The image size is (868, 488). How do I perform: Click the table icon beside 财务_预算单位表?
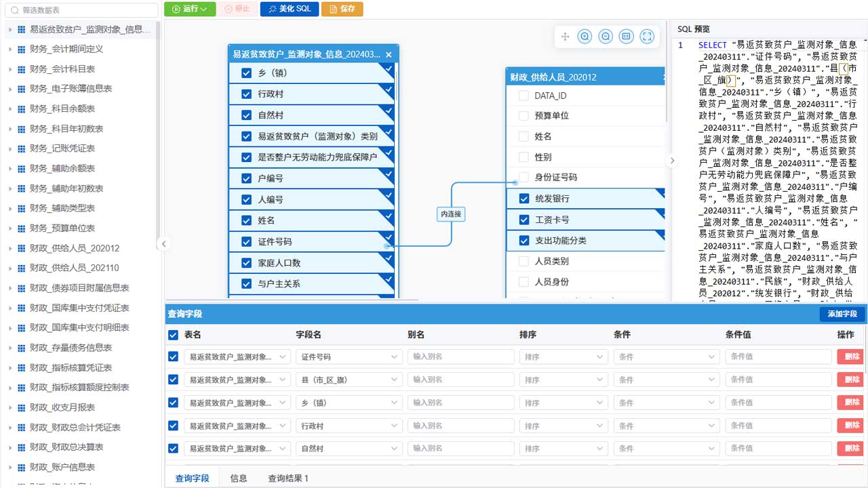tap(22, 228)
